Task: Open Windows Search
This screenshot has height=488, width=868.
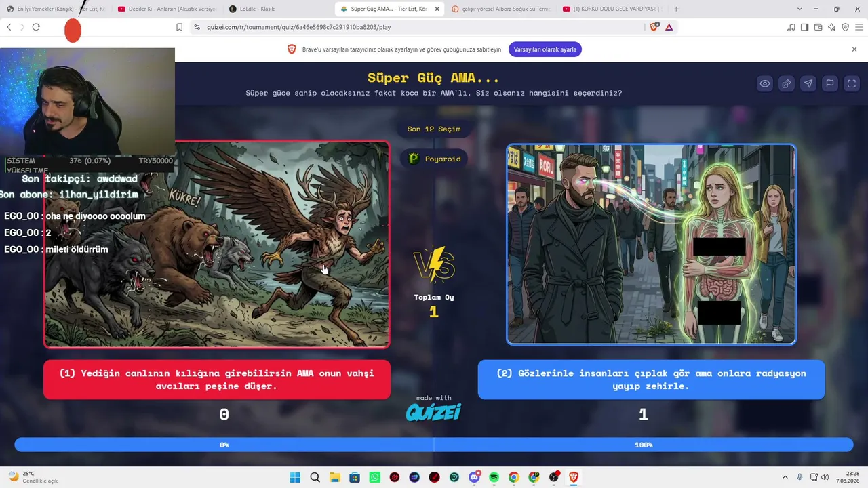Action: click(315, 477)
